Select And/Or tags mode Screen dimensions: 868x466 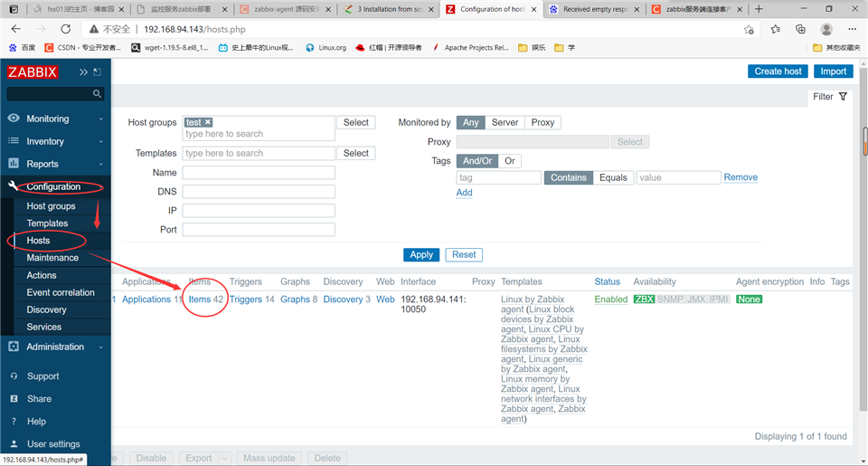[477, 161]
